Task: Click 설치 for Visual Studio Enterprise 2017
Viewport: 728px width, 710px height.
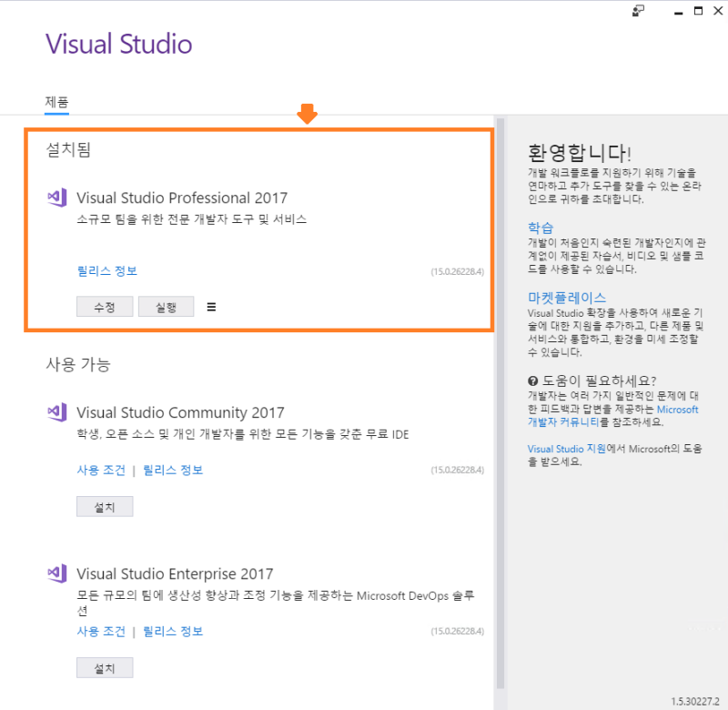Action: point(104,666)
